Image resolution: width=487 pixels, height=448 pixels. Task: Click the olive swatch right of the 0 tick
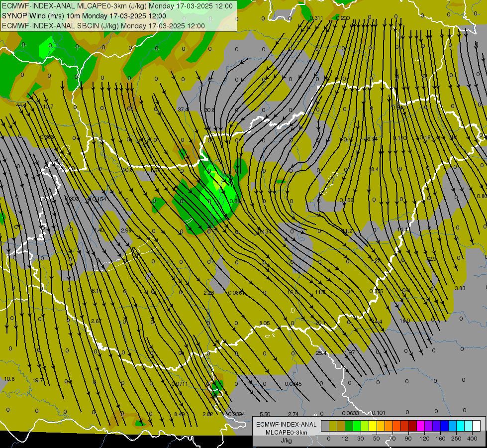tap(333, 426)
